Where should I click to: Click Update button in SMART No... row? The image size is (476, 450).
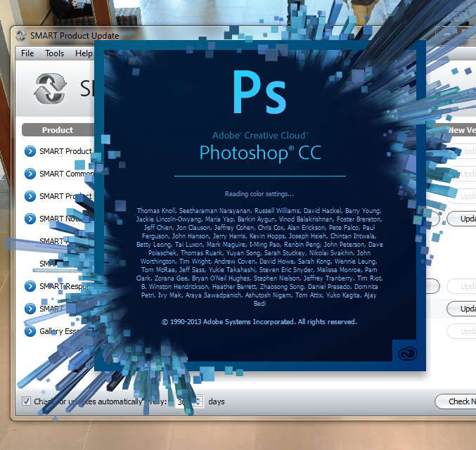pyautogui.click(x=461, y=219)
